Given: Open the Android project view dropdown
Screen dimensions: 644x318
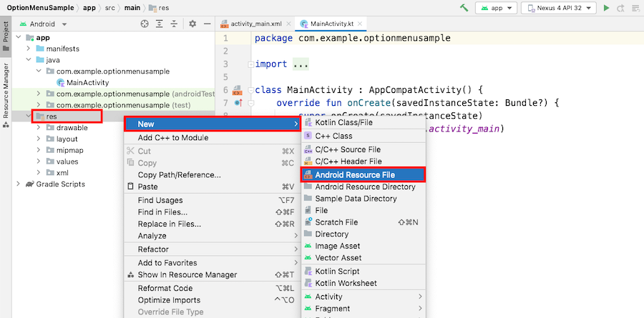Looking at the screenshot, I should point(43,24).
